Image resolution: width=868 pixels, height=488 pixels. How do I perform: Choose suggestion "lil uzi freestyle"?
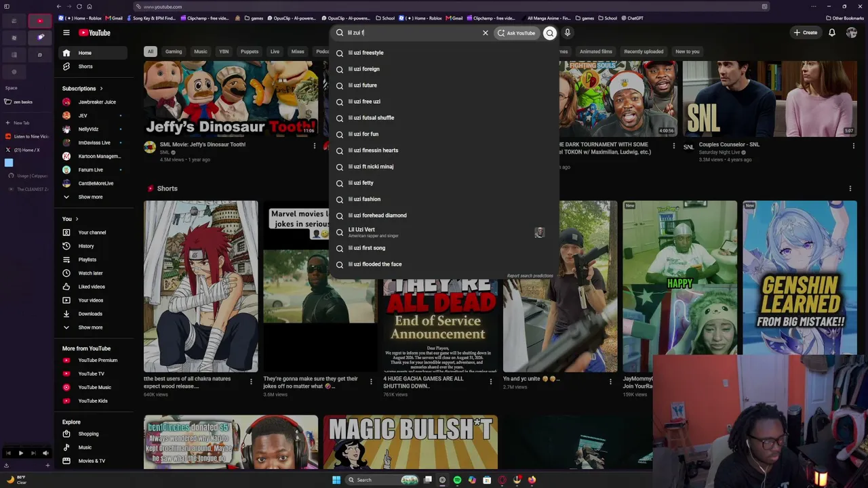444,53
